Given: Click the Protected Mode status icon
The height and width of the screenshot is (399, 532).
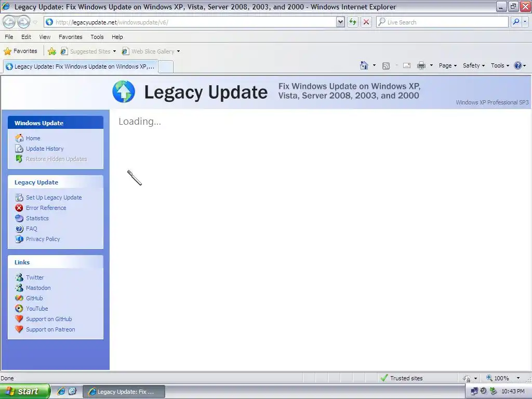Looking at the screenshot, I should pos(467,378).
